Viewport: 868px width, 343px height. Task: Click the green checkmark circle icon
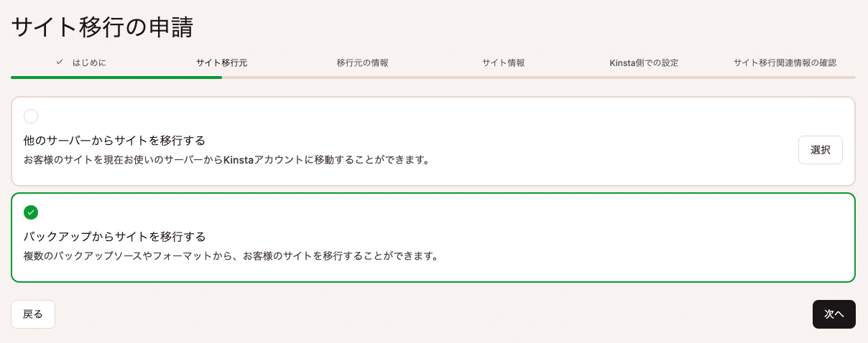coord(31,212)
